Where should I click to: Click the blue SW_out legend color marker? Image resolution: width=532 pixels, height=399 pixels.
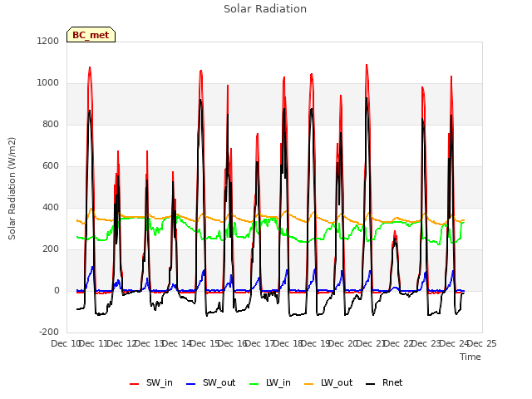tap(191, 384)
